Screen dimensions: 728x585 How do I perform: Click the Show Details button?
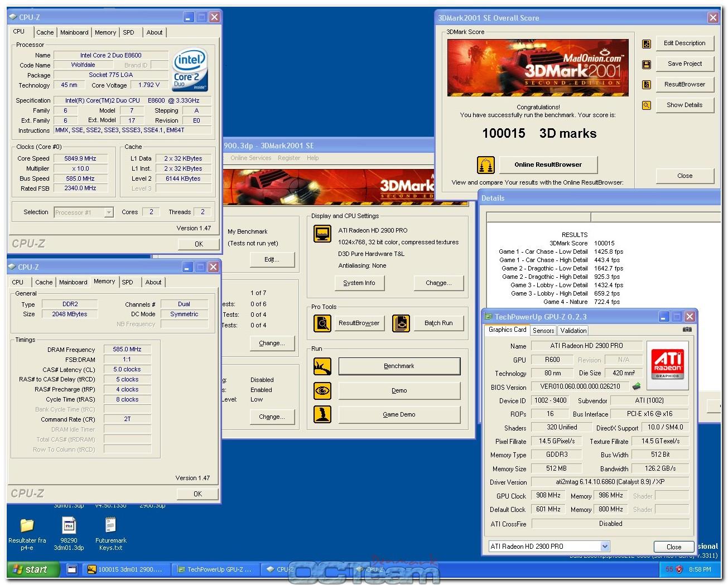684,105
